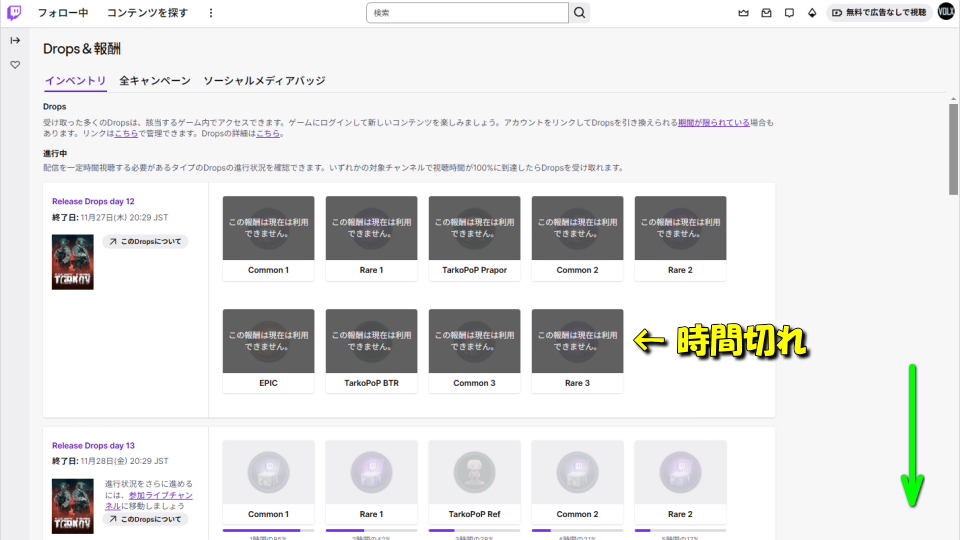
Task: Open the Twitch home logo
Action: pos(14,13)
